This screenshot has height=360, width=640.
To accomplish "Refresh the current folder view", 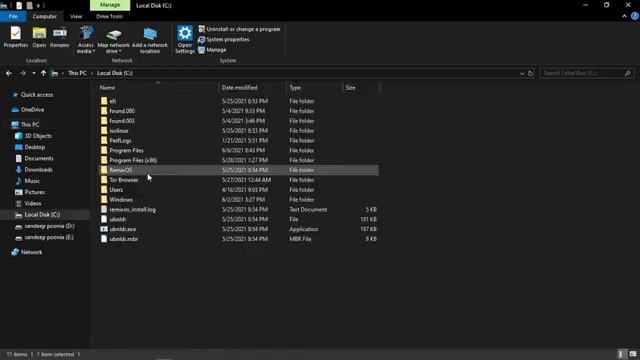I will 531,73.
